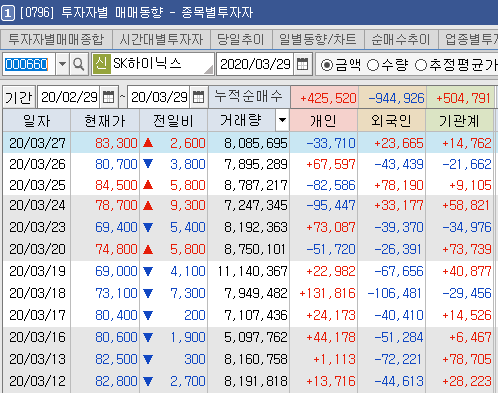Viewport: 498px width, 393px height.
Task: Open calendar for period end 20/03/29
Action: [x=198, y=97]
